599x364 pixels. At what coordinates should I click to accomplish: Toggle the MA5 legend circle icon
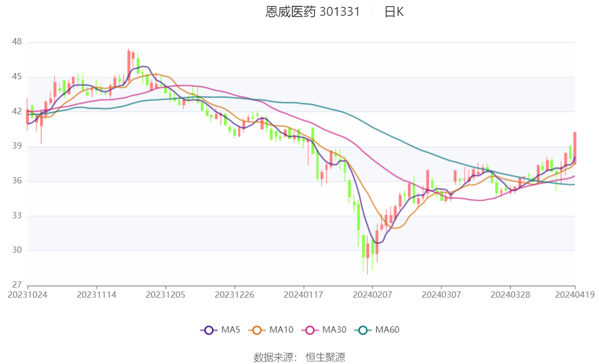[209, 330]
